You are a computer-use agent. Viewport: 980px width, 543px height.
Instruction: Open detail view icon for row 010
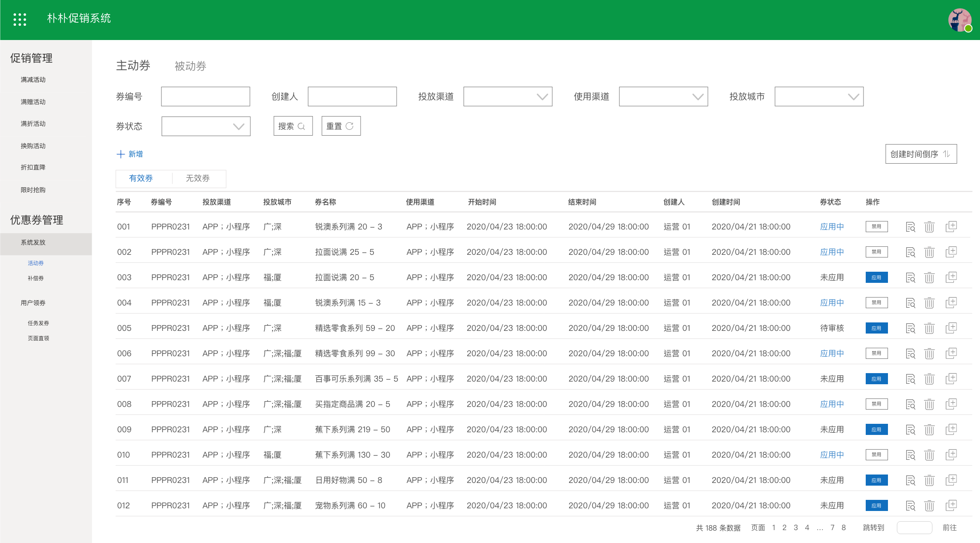[x=910, y=455]
